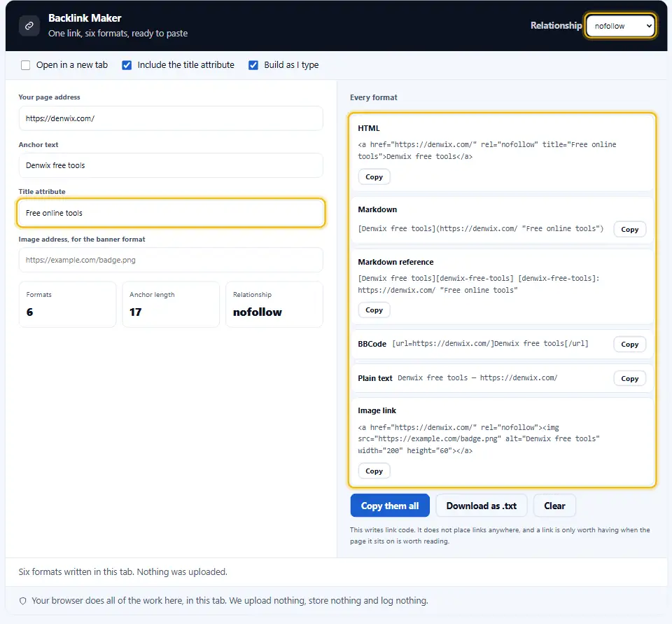Open the Relationship nofollow dropdown

tap(621, 26)
